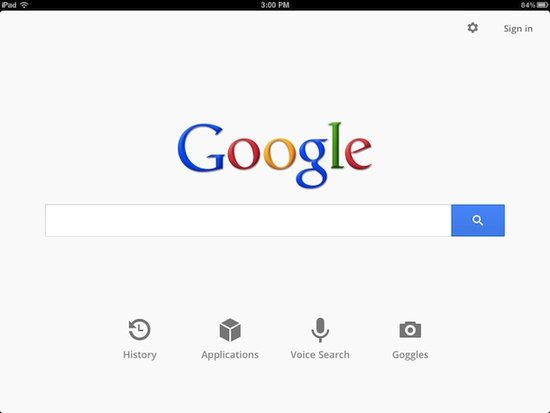550x413 pixels.
Task: Click the blue magnifying glass search button
Action: click(478, 220)
